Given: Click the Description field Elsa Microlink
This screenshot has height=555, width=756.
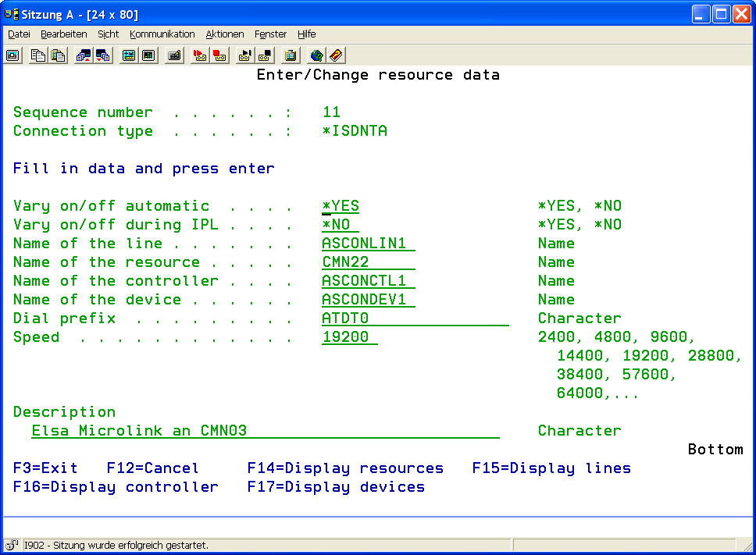Looking at the screenshot, I should pos(264,431).
